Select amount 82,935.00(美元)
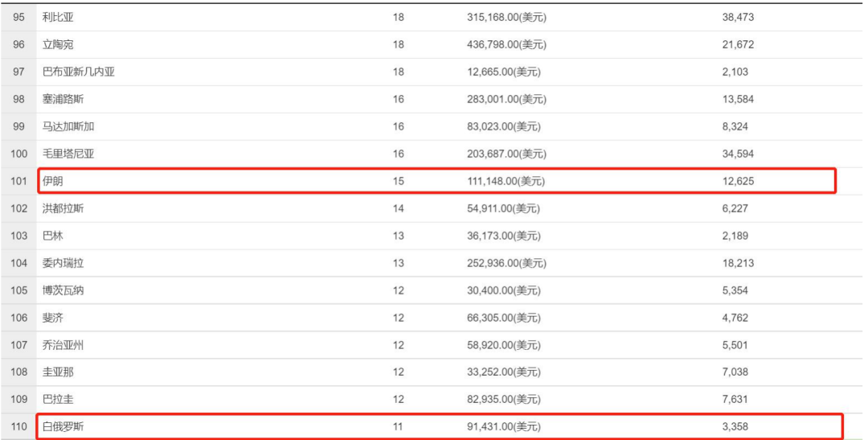This screenshot has height=440, width=868. (504, 399)
